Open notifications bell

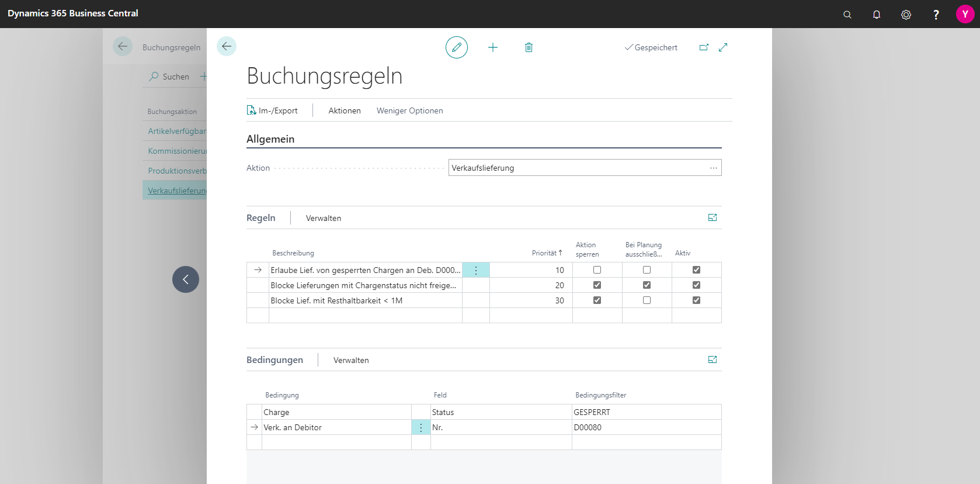(x=877, y=15)
